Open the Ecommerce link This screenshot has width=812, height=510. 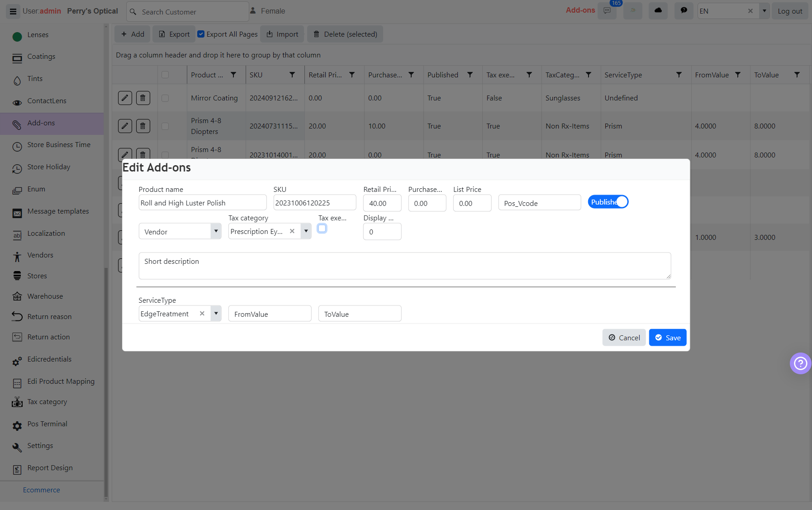[x=42, y=490]
